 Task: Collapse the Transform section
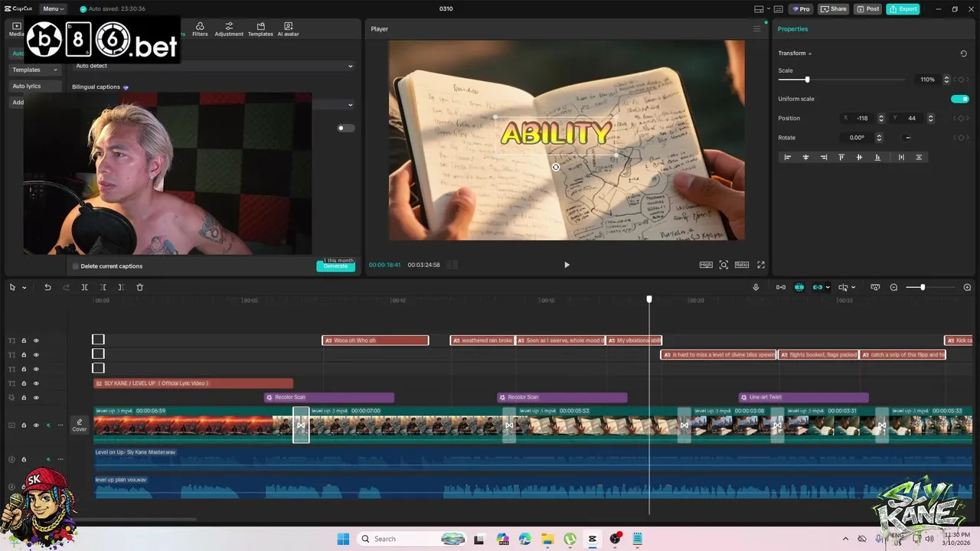pyautogui.click(x=810, y=54)
